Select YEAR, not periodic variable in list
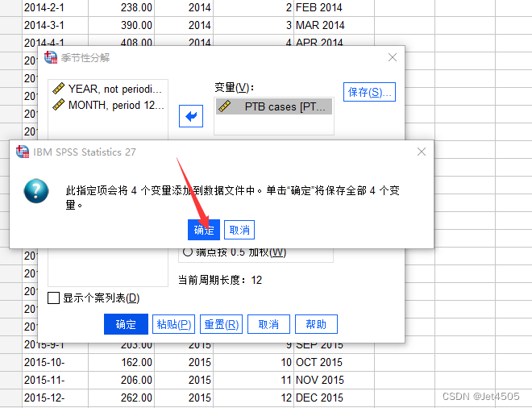Screen dimensions: 532x408 107,89
